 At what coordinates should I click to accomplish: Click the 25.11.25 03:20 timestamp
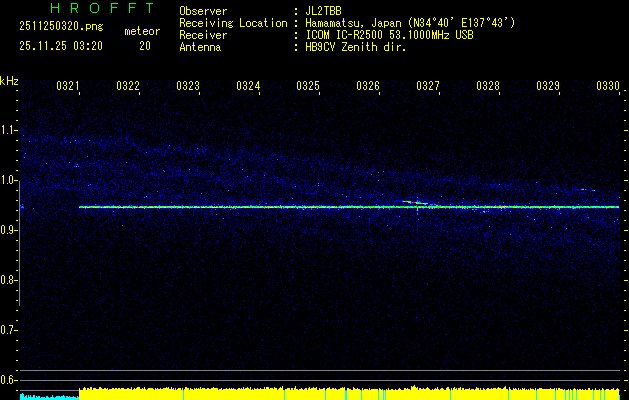point(58,46)
